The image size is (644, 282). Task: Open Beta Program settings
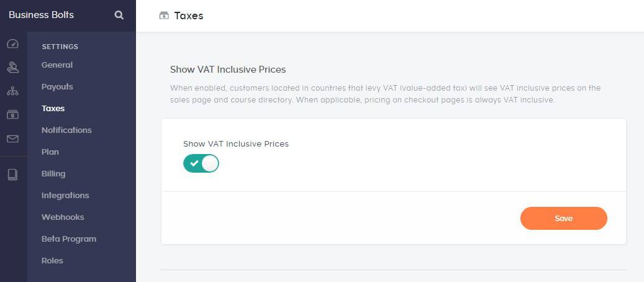(69, 239)
